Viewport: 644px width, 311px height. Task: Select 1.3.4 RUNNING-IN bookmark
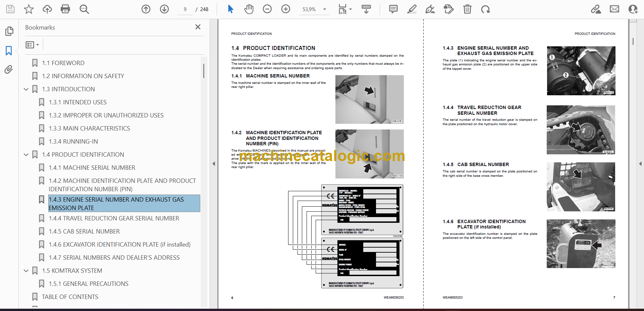tap(73, 142)
